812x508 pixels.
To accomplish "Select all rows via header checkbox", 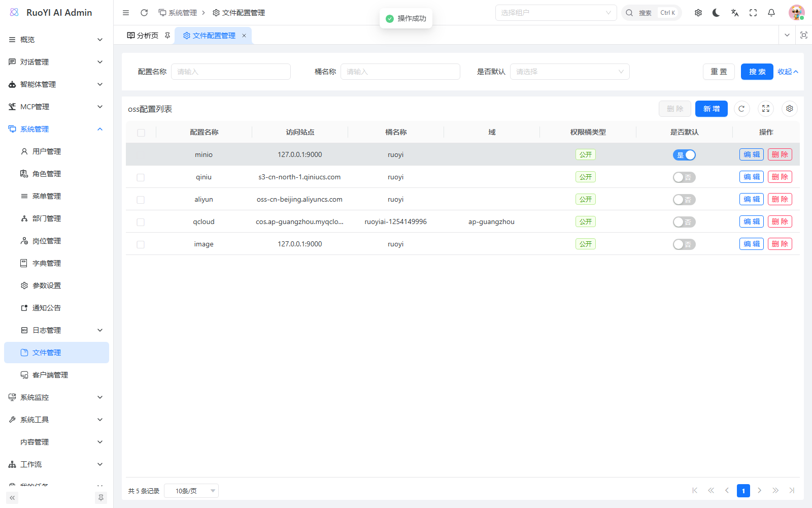I will (141, 133).
